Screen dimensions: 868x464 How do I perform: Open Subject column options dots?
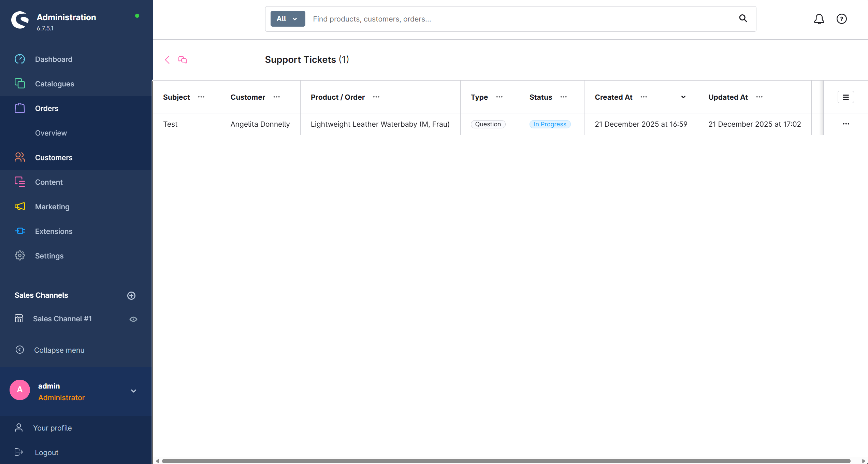point(201,97)
